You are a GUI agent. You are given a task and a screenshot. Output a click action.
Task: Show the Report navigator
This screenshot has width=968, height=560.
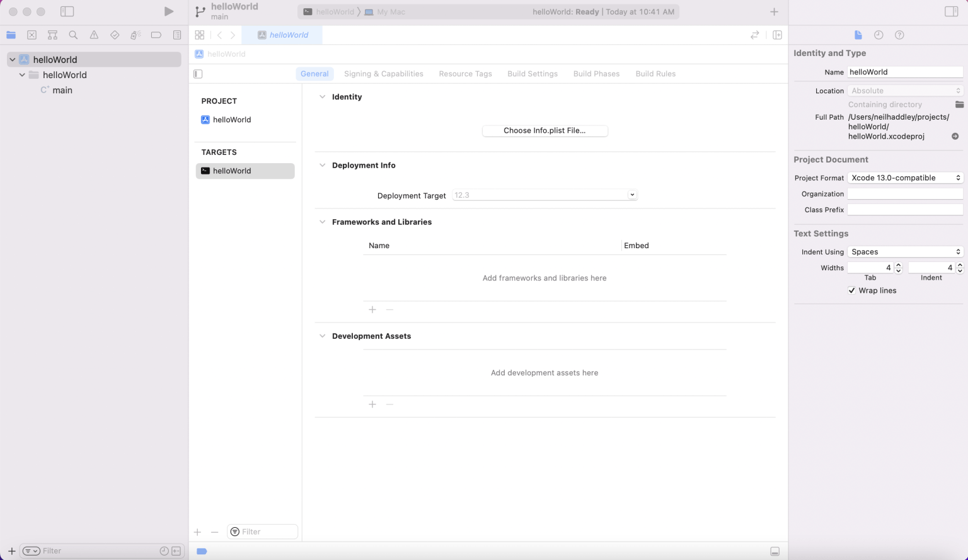[177, 35]
